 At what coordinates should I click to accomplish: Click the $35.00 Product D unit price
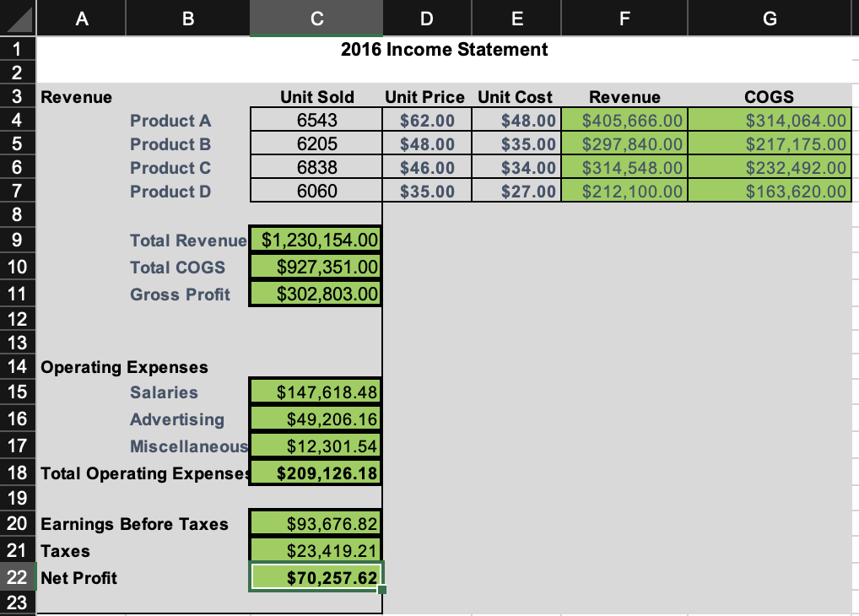click(427, 191)
